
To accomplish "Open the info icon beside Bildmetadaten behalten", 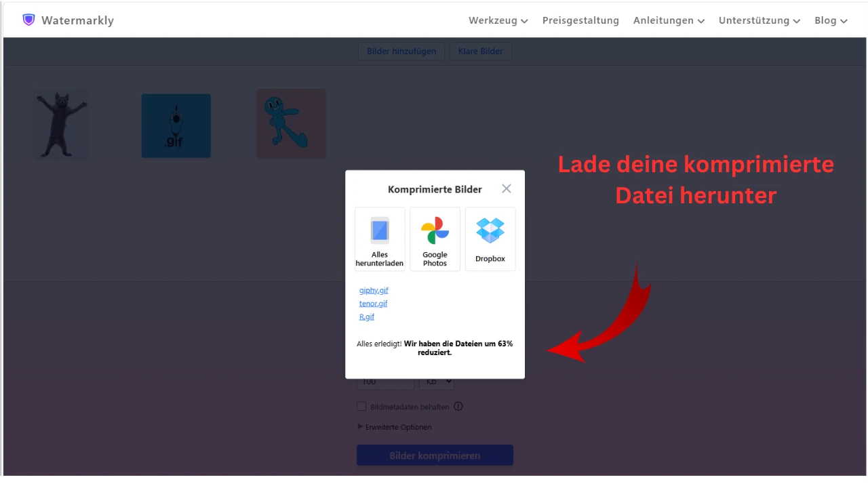I will coord(458,407).
